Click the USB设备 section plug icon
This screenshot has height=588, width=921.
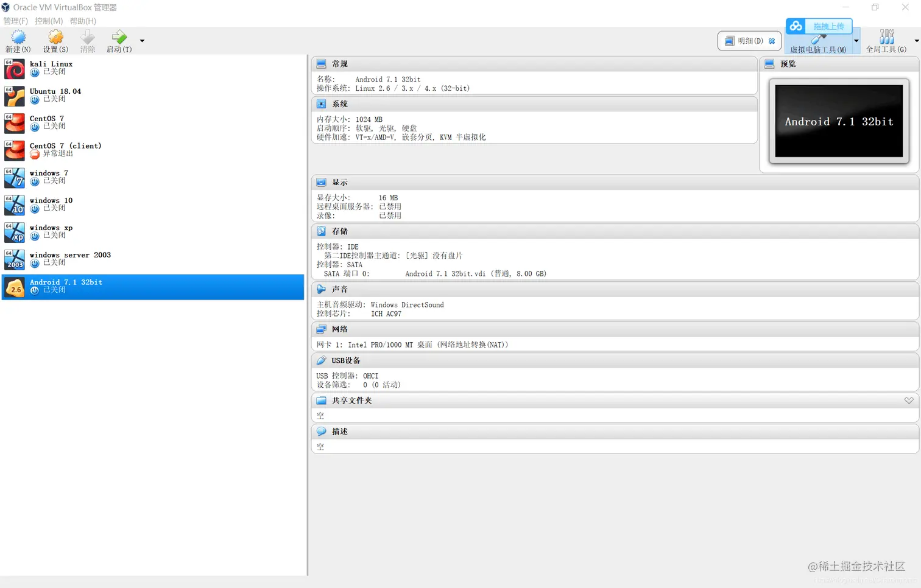pyautogui.click(x=321, y=360)
